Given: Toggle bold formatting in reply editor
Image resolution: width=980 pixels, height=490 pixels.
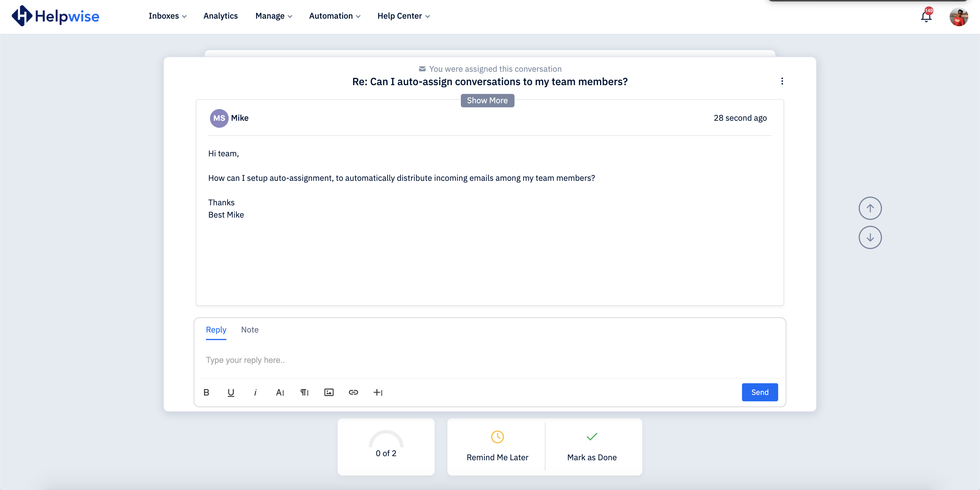Looking at the screenshot, I should pos(206,392).
